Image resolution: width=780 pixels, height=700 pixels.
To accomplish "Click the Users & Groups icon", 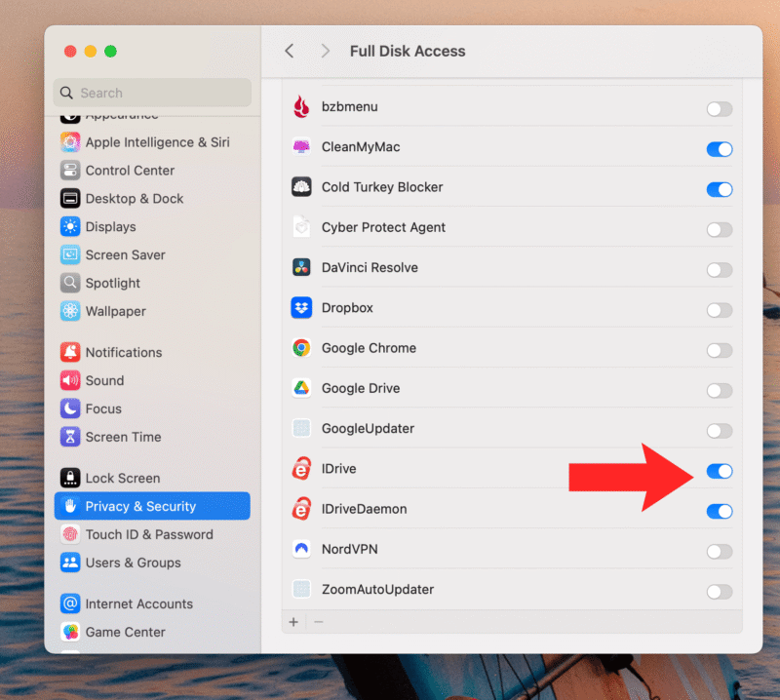I will click(x=70, y=563).
